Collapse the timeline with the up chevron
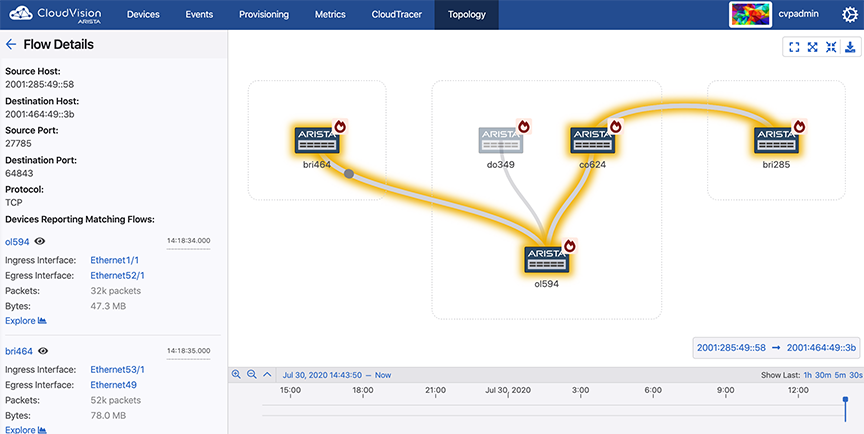The height and width of the screenshot is (434, 864). tap(267, 375)
